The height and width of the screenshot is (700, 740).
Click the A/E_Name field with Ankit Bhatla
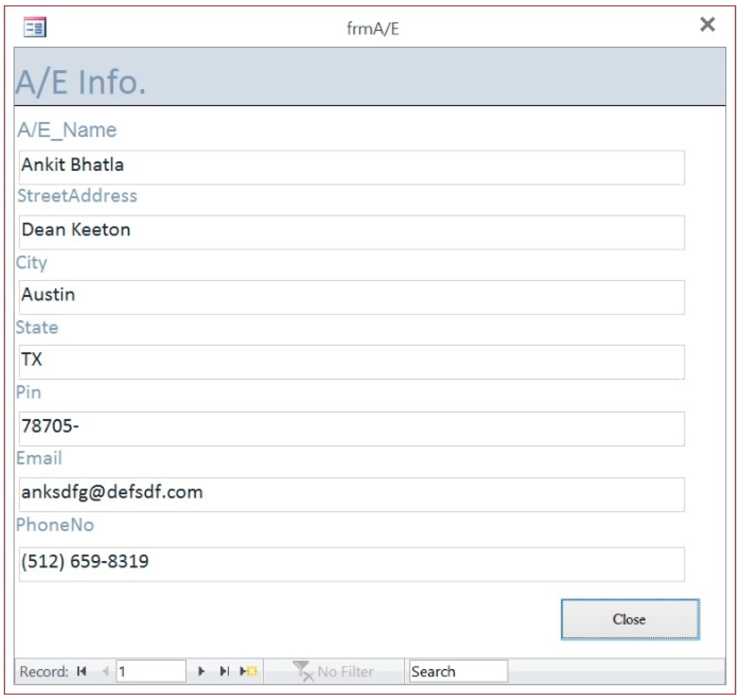pos(351,167)
